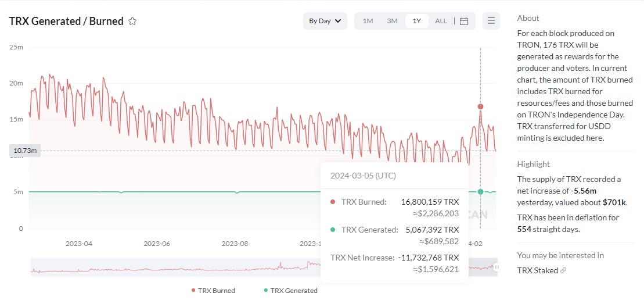Show ALL time range data
This screenshot has width=644, height=307.
point(441,21)
